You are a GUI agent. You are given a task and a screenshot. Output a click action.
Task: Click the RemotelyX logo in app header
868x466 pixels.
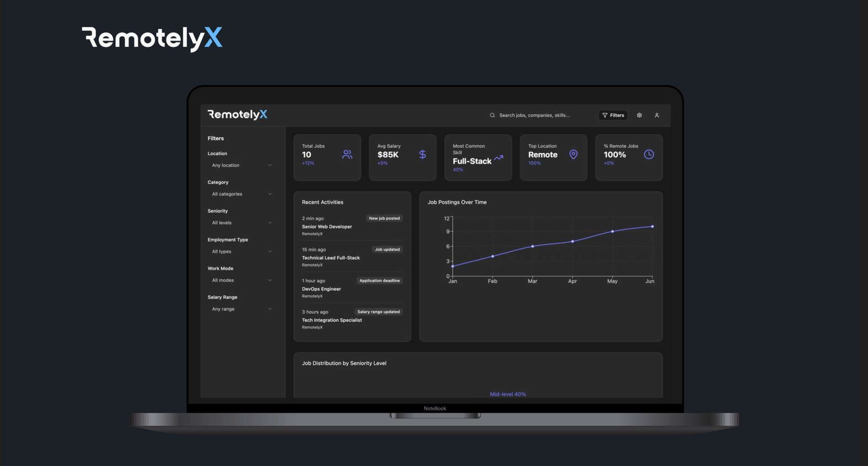click(238, 115)
